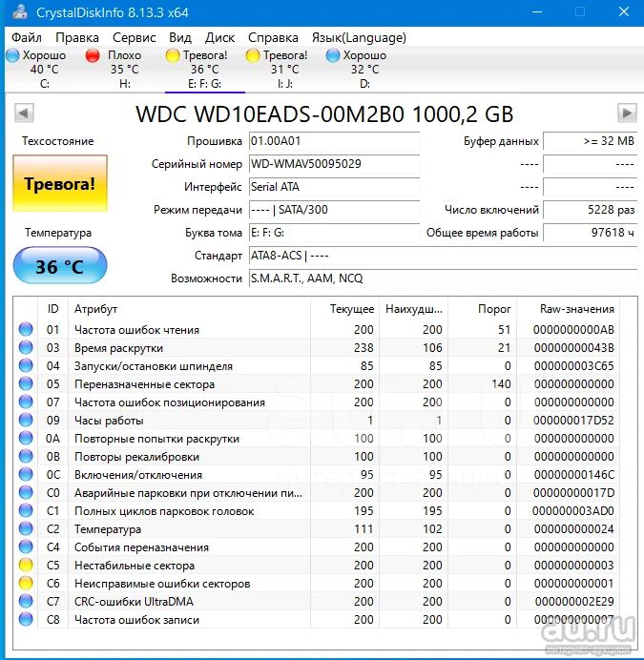644x660 pixels.
Task: Click the yellow status orb for E: F: G:
Action: [173, 55]
